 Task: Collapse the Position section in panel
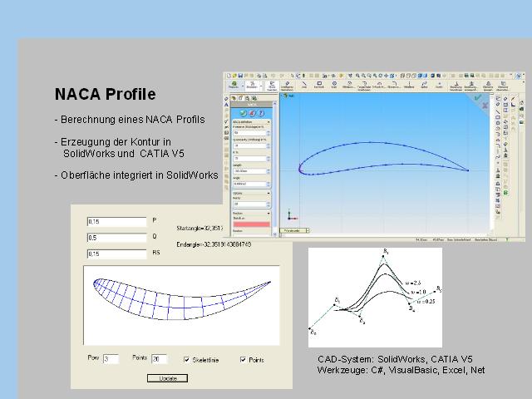[268, 213]
